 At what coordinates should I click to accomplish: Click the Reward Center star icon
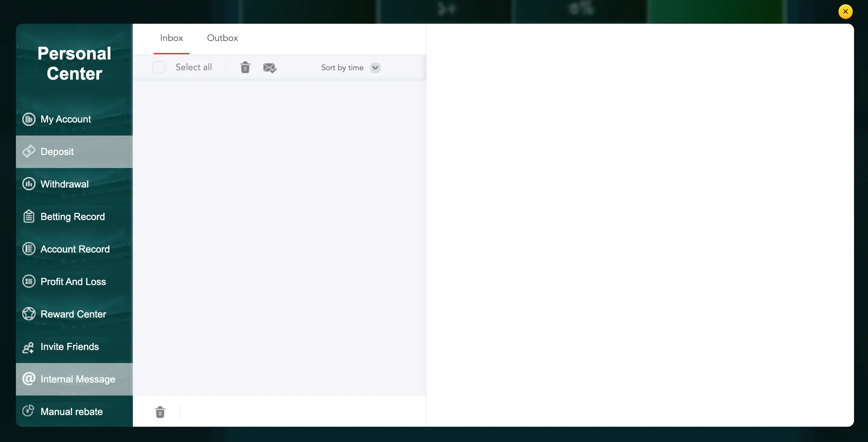[29, 314]
